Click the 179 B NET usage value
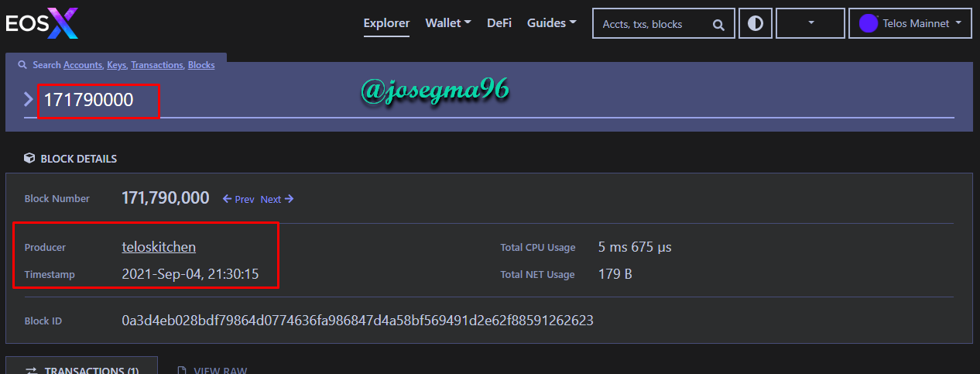The width and height of the screenshot is (980, 374). tap(615, 274)
